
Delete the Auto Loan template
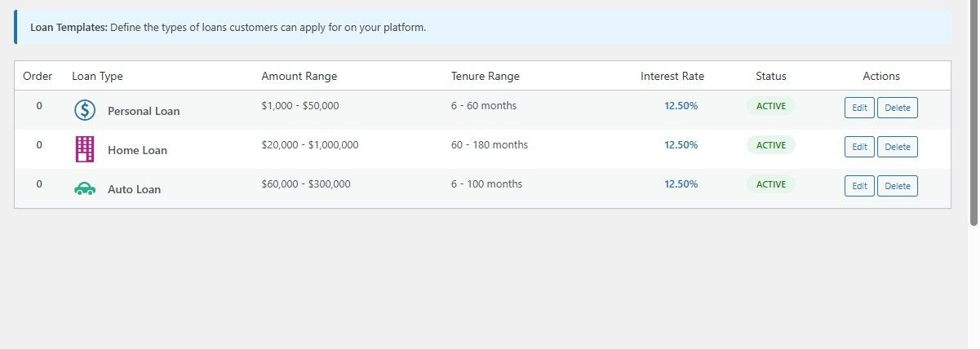(x=897, y=186)
